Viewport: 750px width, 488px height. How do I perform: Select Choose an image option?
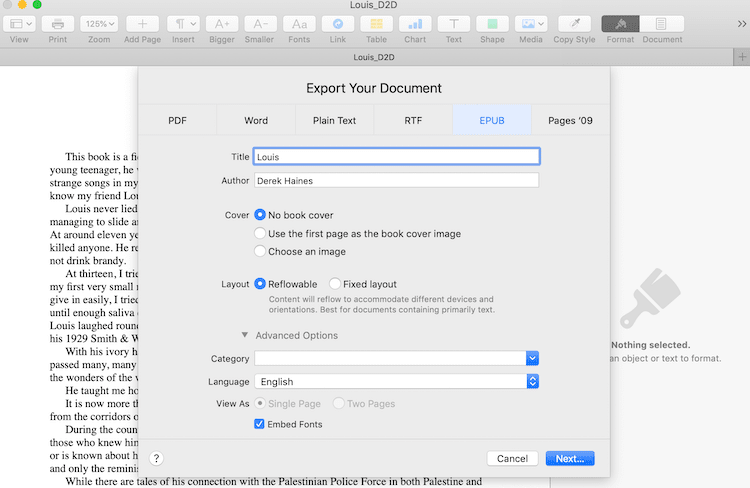coord(260,251)
